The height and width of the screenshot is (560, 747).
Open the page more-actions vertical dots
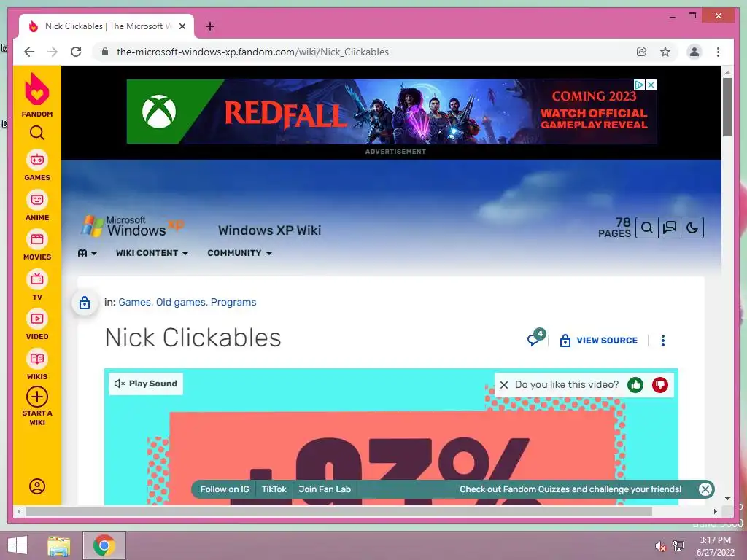tap(662, 341)
